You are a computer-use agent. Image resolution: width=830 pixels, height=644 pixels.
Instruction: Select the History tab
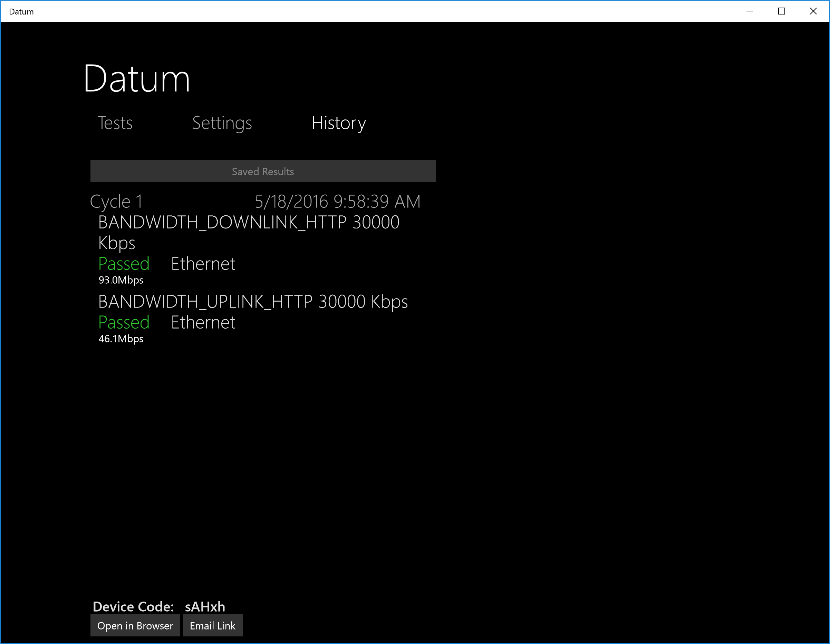(x=338, y=123)
